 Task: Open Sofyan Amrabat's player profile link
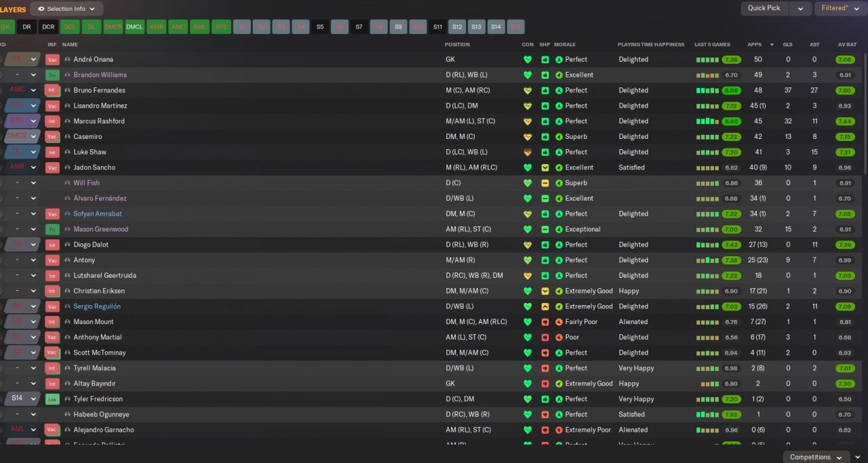coord(98,214)
